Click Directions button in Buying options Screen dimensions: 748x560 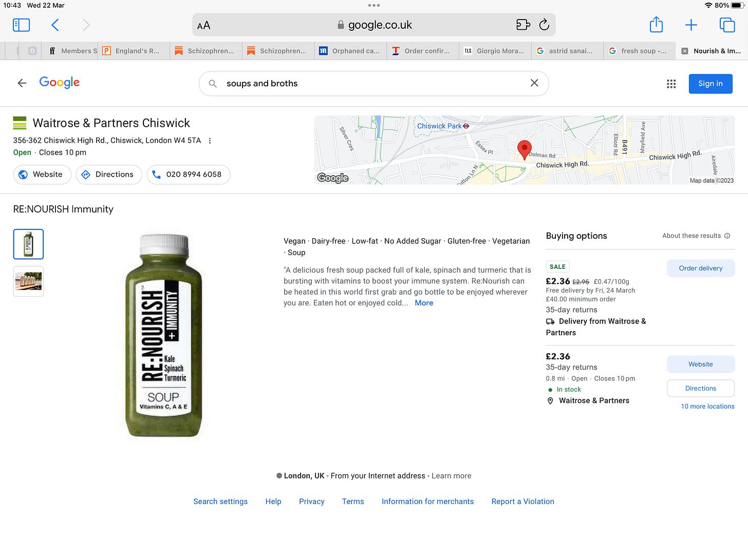click(701, 389)
